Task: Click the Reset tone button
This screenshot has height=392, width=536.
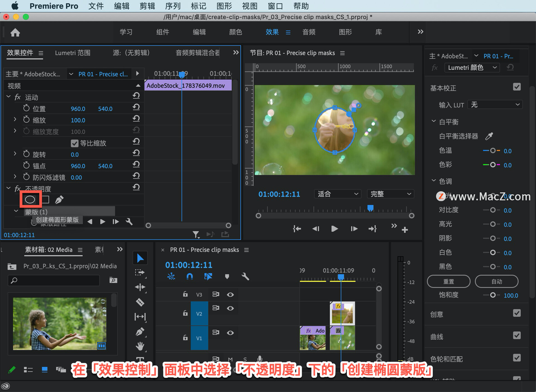Action: pos(449,281)
